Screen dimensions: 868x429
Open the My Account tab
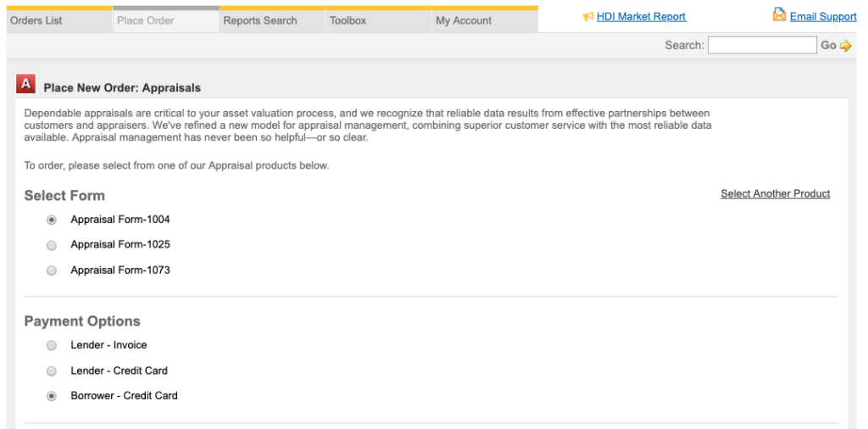click(x=464, y=20)
